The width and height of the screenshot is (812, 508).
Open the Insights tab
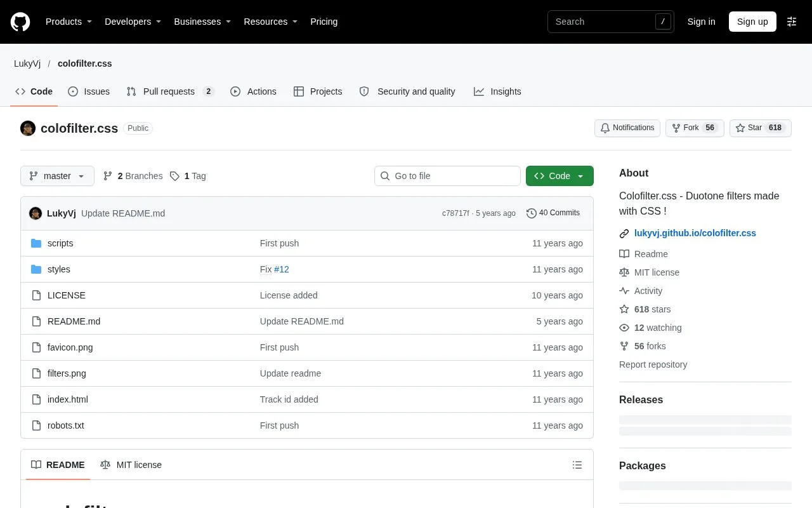click(497, 91)
